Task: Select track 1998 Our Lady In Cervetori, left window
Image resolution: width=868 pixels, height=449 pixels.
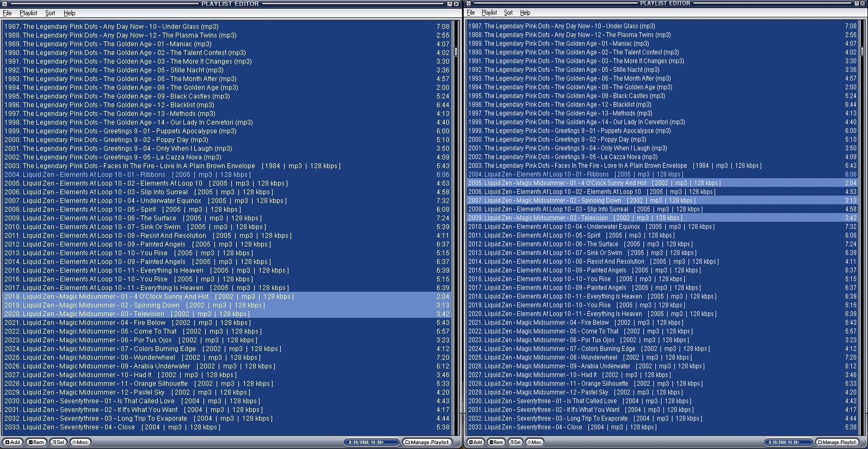Action: point(227,122)
